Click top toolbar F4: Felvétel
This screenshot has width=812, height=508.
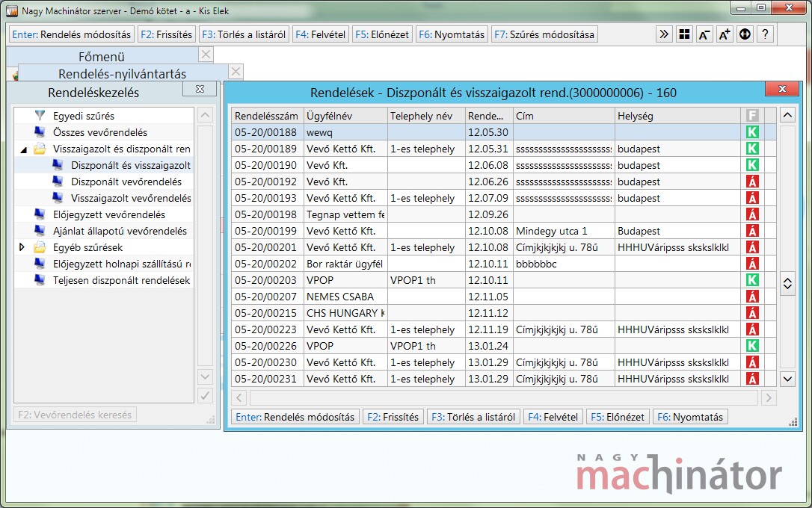tap(320, 34)
